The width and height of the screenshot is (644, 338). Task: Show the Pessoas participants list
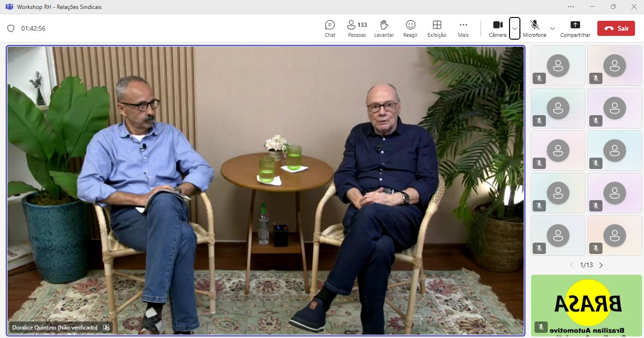357,28
